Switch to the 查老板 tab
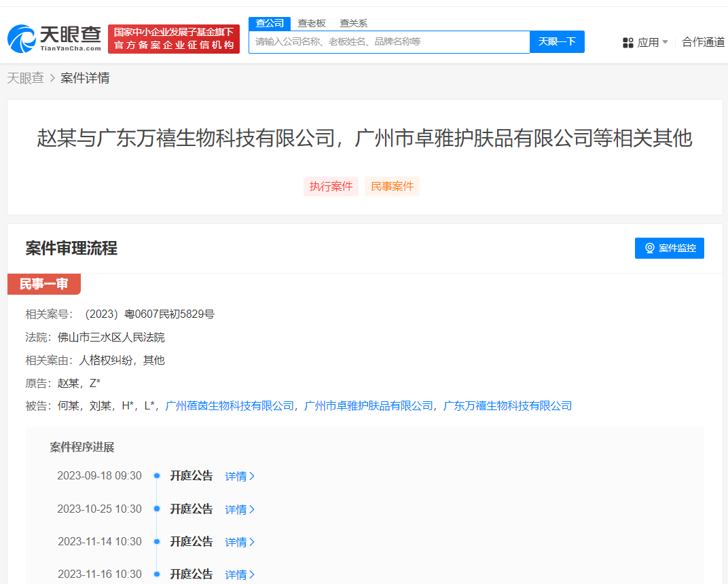Screen dimensions: 728x584 click(312, 23)
